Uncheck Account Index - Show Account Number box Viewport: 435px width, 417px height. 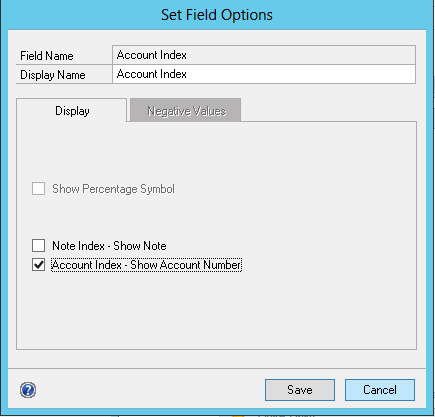coord(38,265)
